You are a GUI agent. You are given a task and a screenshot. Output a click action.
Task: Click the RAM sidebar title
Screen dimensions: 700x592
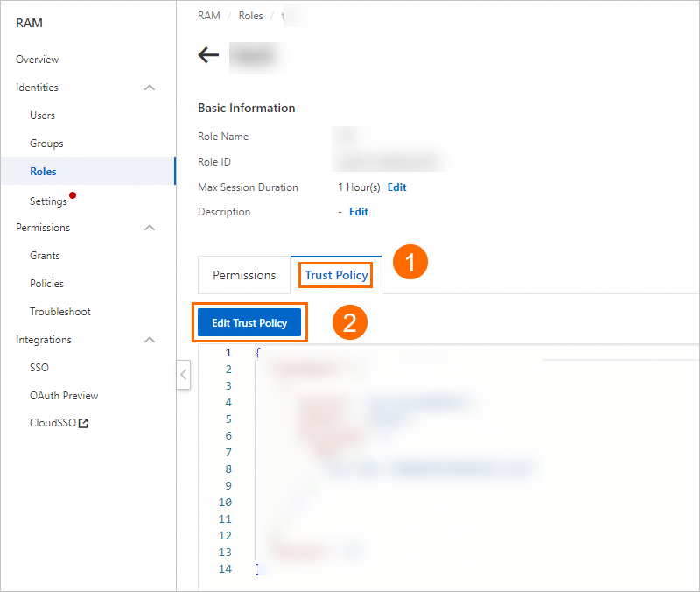pyautogui.click(x=30, y=23)
